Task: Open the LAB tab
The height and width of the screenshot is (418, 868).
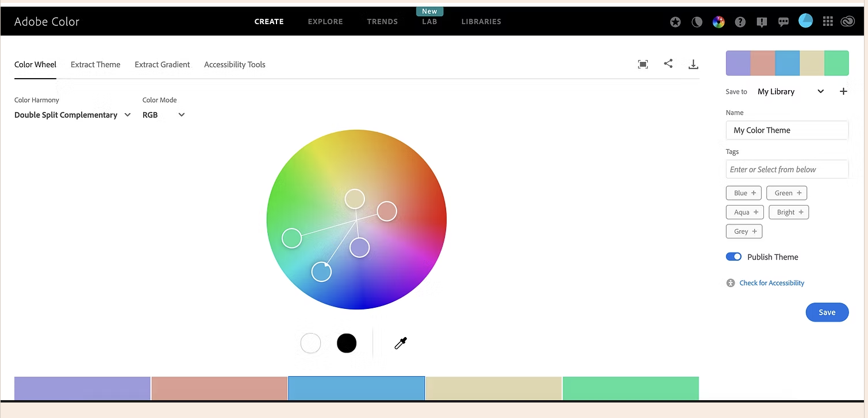Action: [x=429, y=22]
